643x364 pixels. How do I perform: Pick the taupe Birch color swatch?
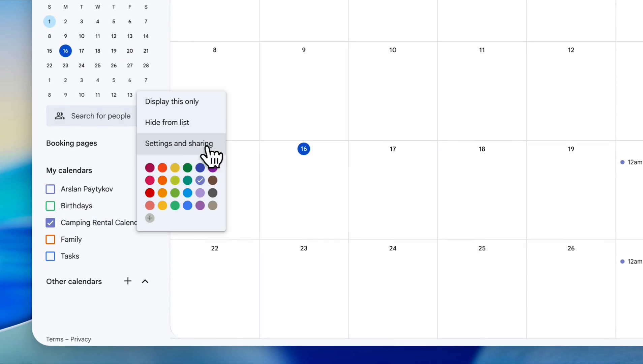pyautogui.click(x=213, y=206)
